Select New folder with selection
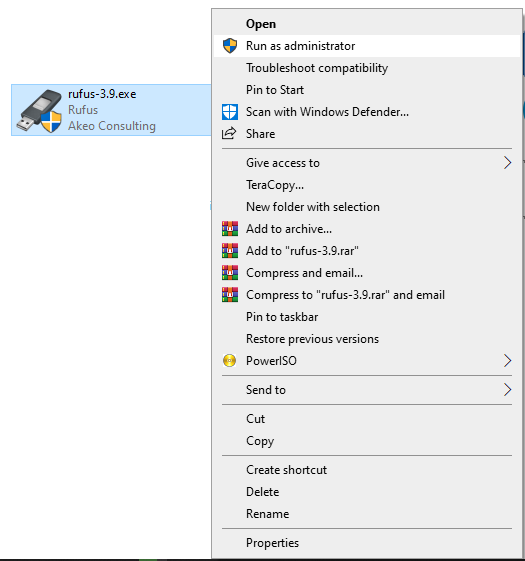The height and width of the screenshot is (561, 525). coord(366,207)
